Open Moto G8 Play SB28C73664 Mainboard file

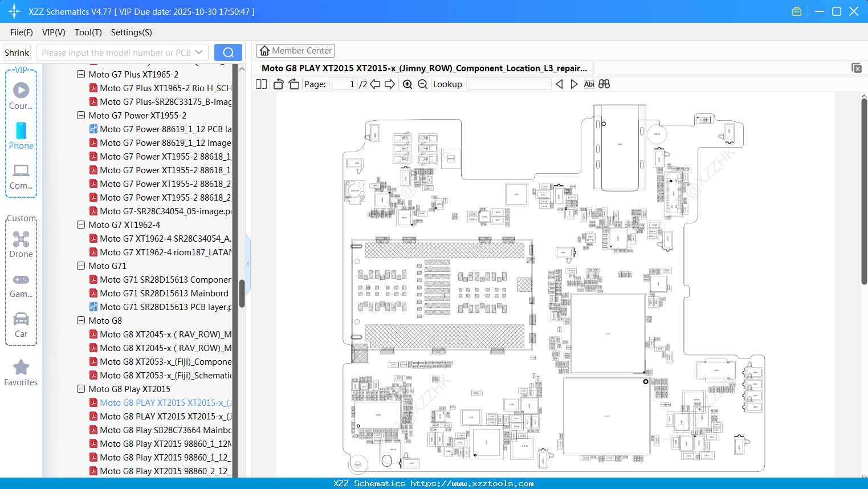point(160,430)
